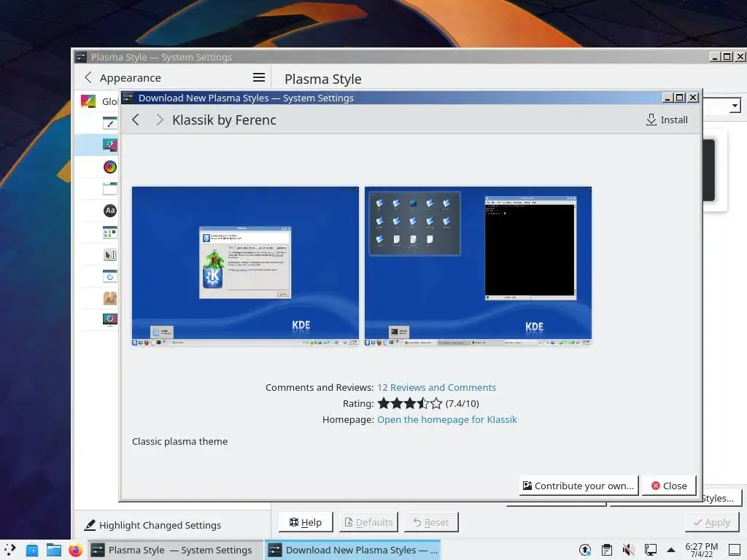
Task: Open Splash Screen from the monitor icon
Action: 110,319
